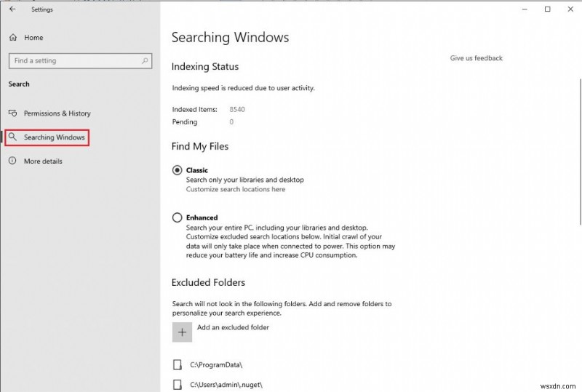Image resolution: width=582 pixels, height=392 pixels.
Task: Close the Settings window
Action: 570,9
